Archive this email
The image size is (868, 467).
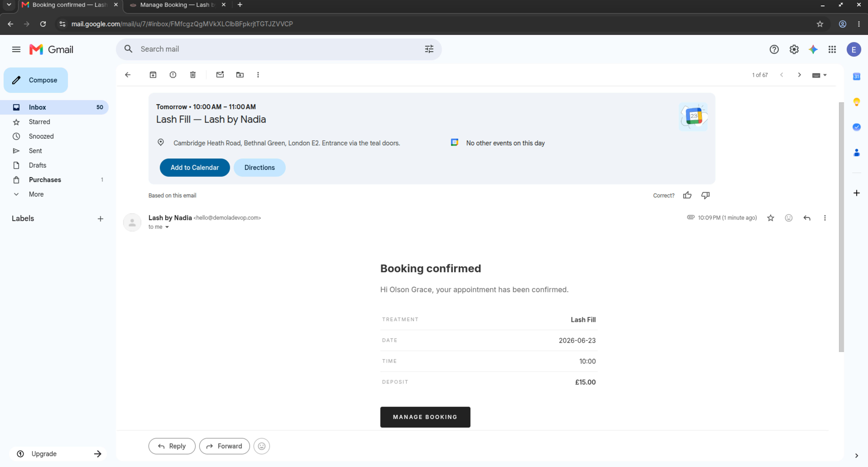tap(153, 75)
